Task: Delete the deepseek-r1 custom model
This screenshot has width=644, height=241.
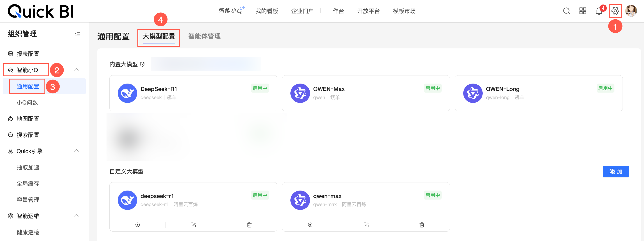Action: pyautogui.click(x=249, y=225)
